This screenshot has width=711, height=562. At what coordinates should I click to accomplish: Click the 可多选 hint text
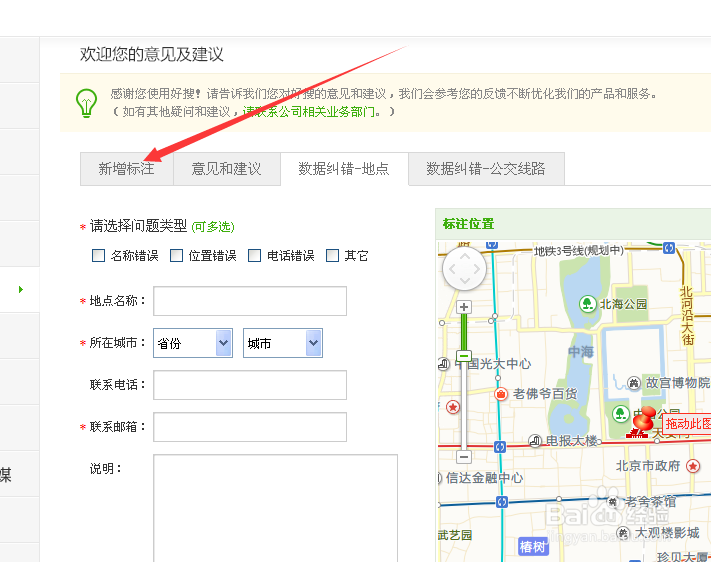(x=213, y=226)
